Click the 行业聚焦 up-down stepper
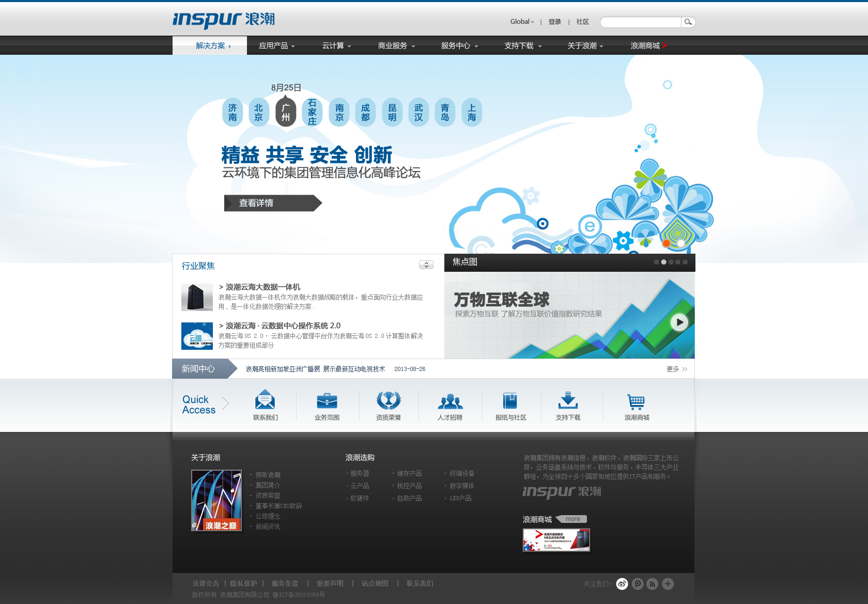This screenshot has width=868, height=604. point(426,265)
